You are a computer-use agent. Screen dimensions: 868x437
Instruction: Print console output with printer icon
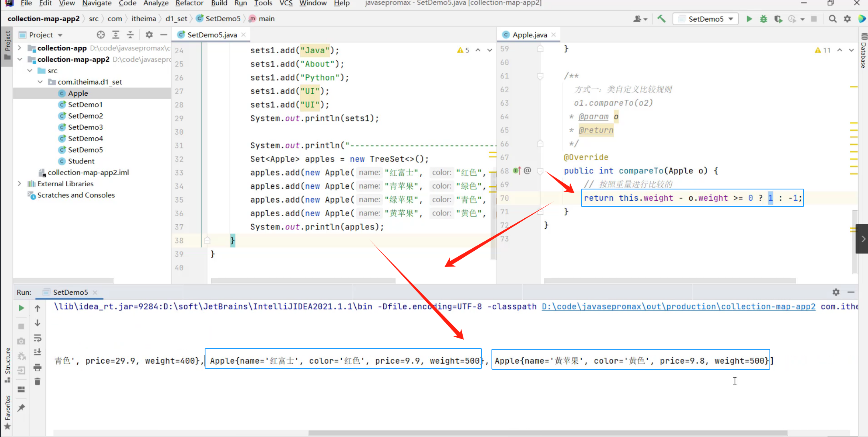click(x=37, y=367)
